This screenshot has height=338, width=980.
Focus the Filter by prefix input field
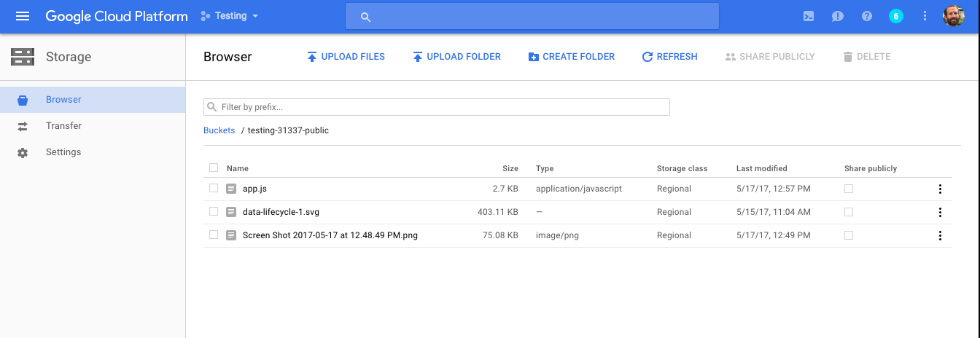pos(436,107)
